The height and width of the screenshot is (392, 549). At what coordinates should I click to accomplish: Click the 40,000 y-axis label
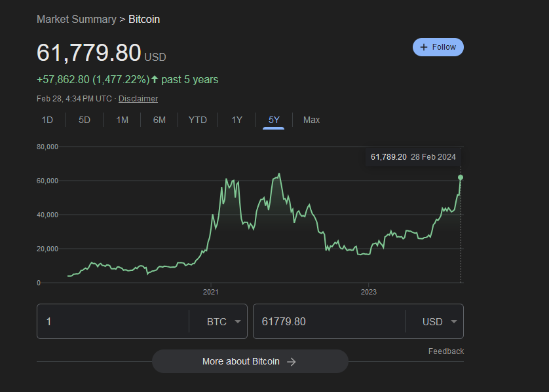click(x=47, y=215)
